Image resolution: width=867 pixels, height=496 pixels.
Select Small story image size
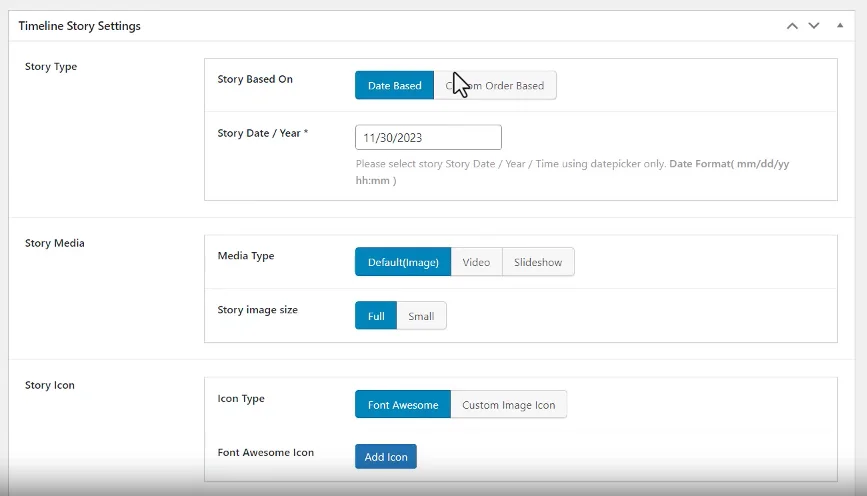point(421,316)
